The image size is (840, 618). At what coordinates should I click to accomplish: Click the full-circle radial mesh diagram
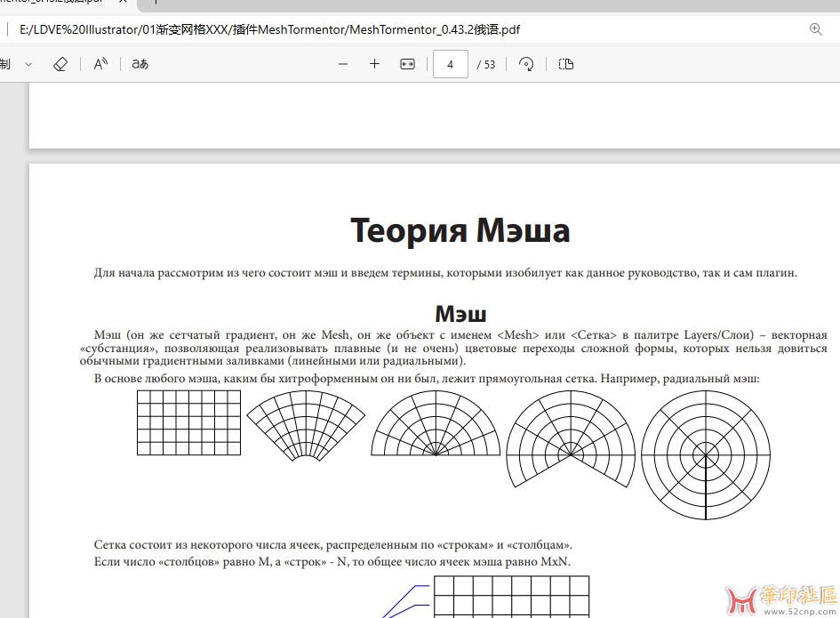(x=706, y=455)
